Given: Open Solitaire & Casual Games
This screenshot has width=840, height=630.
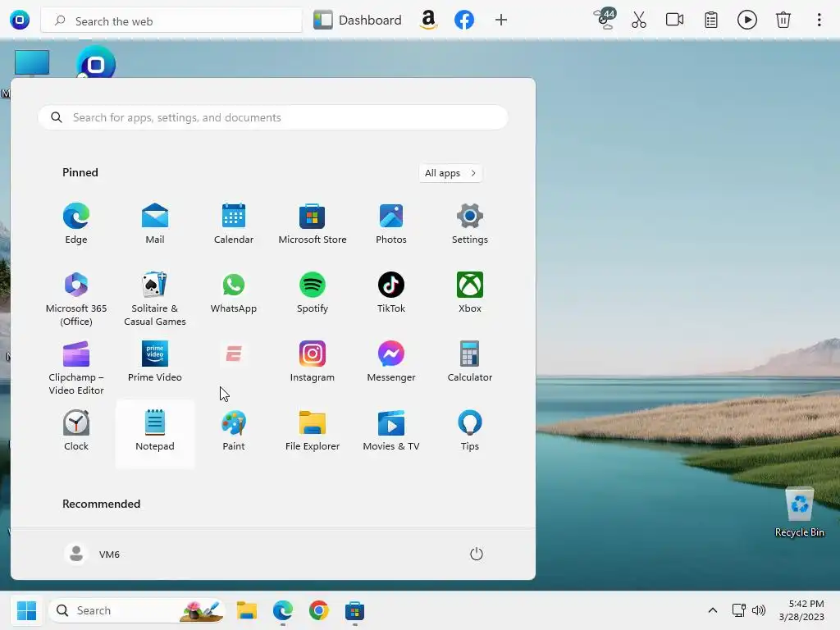Looking at the screenshot, I should pyautogui.click(x=155, y=299).
